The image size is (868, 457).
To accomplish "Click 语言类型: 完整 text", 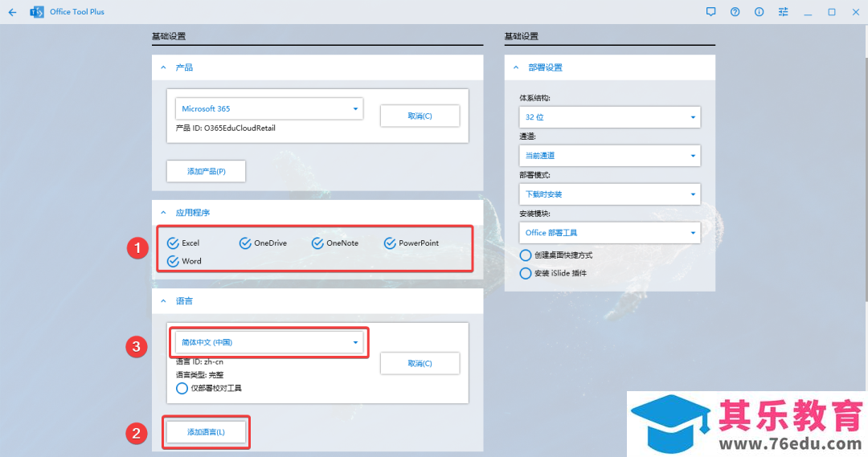I will tap(199, 374).
